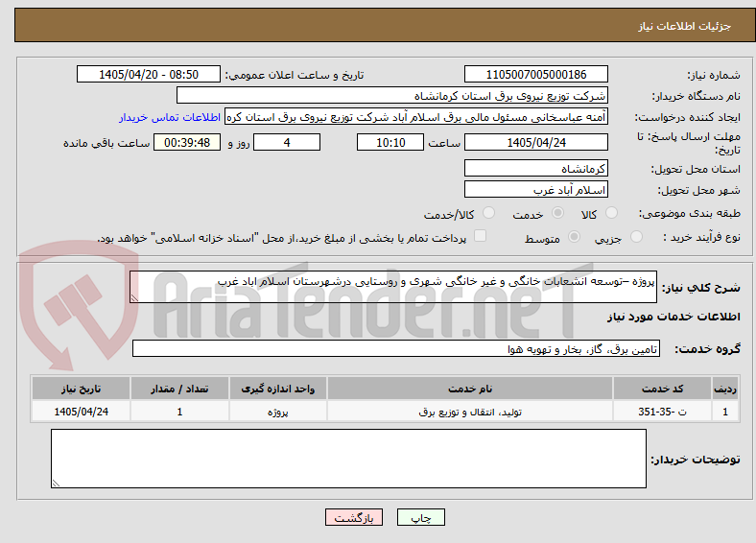756x543 pixels.
Task: Open the اطلاعات تماس خریدار link
Action: (x=170, y=117)
